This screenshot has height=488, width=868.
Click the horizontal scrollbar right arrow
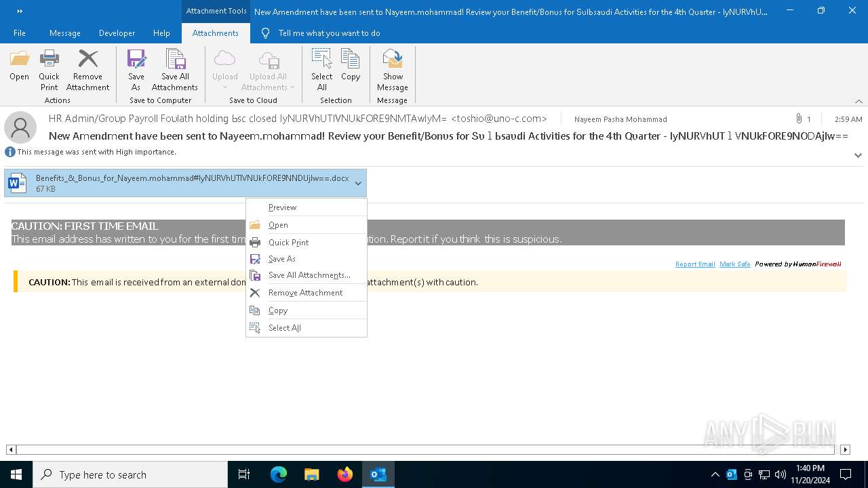click(x=845, y=449)
